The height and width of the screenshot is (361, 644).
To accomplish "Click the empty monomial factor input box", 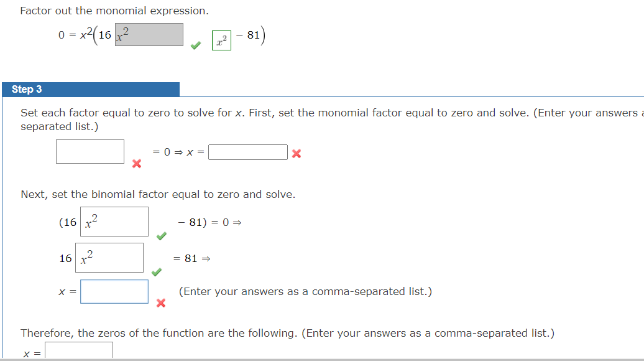I will pos(90,151).
